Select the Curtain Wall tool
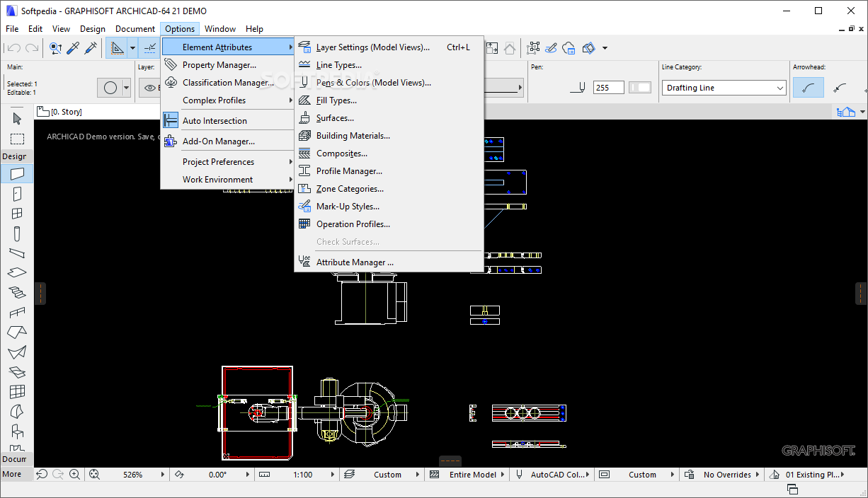Screen dimensions: 868x498 (17, 391)
